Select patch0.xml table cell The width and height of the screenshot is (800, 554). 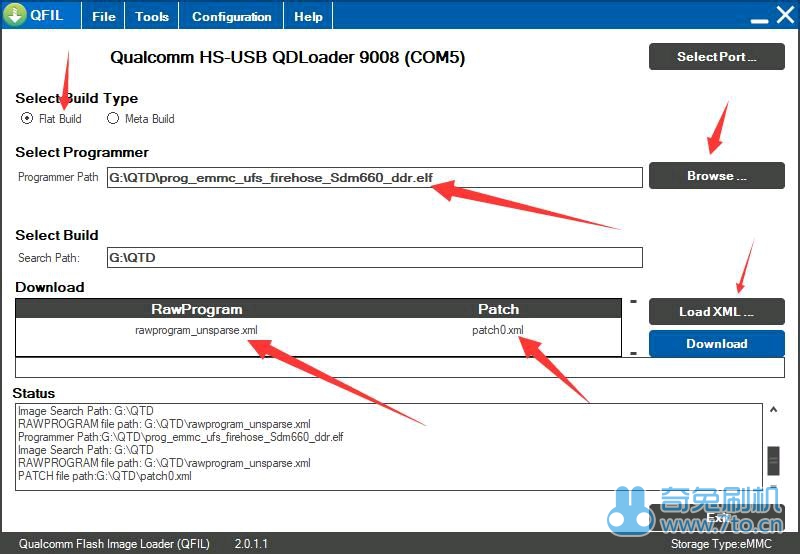point(498,330)
